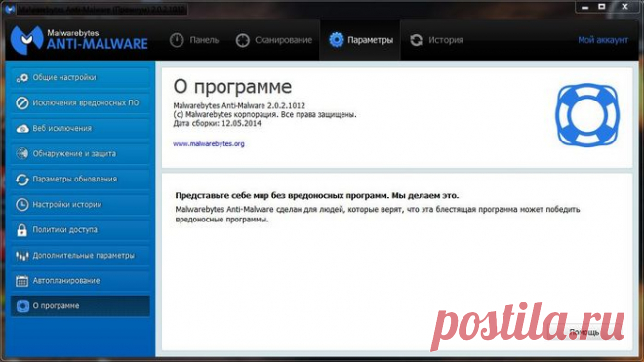
Task: Select Параметры обновления refresh icon
Action: [x=22, y=180]
